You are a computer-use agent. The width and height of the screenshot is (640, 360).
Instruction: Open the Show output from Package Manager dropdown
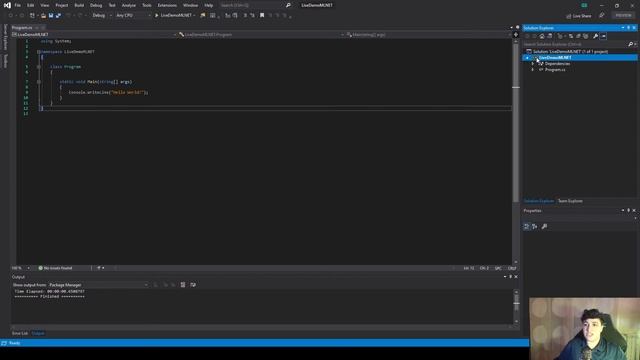(98, 285)
